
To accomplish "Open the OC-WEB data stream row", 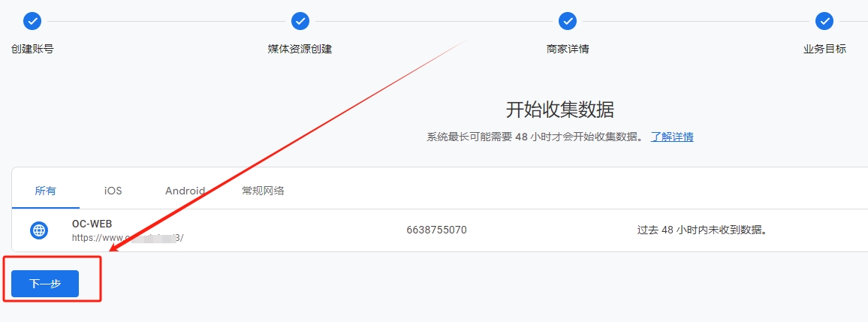I will 439,230.
